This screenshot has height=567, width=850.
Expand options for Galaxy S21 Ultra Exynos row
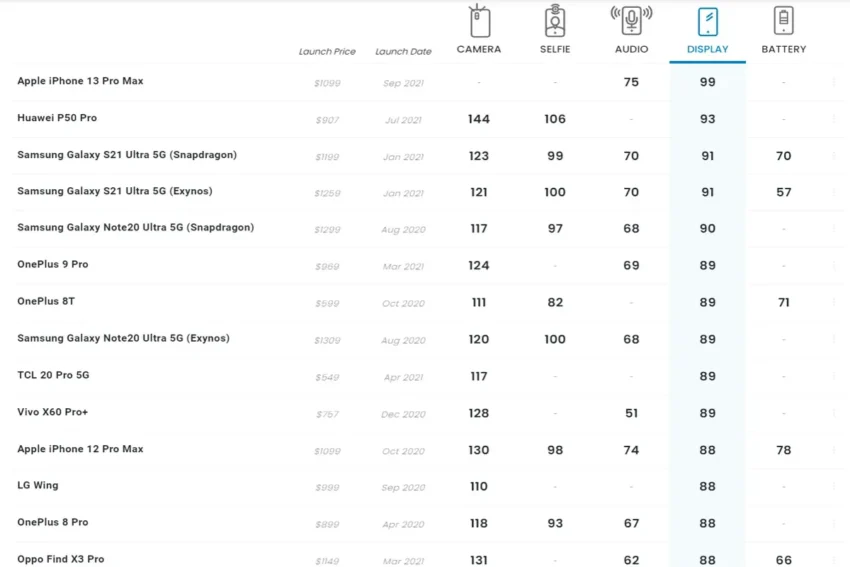(834, 193)
